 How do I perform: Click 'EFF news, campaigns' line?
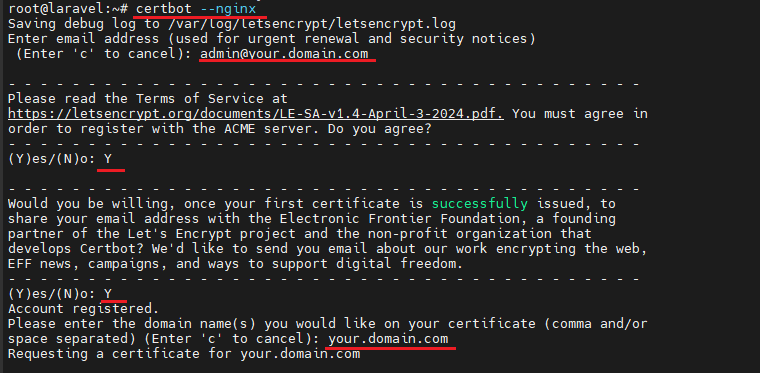[x=236, y=264]
